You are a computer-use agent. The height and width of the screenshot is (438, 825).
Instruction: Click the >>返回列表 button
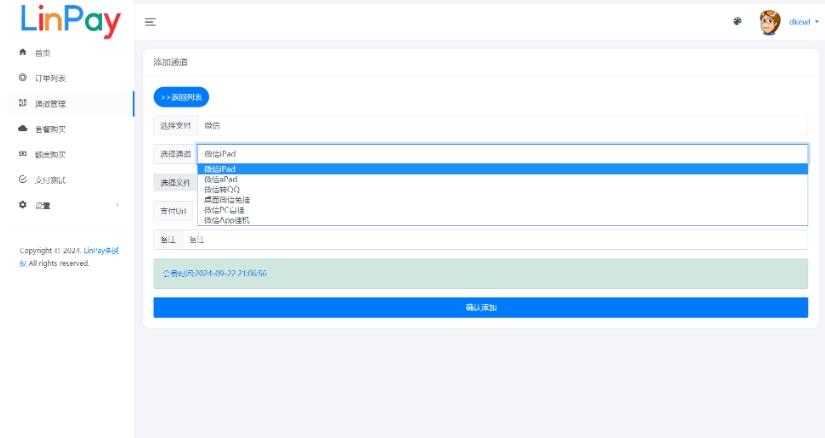pyautogui.click(x=181, y=97)
